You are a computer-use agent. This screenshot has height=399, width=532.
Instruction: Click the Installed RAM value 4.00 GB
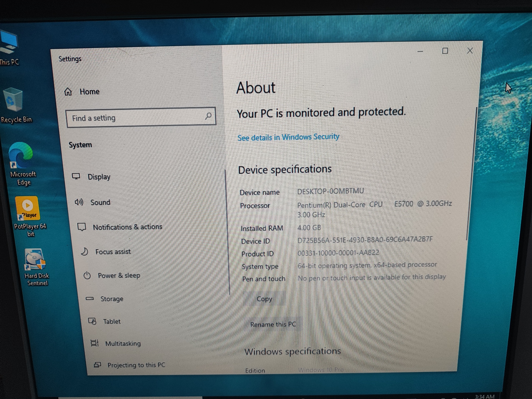pyautogui.click(x=309, y=228)
